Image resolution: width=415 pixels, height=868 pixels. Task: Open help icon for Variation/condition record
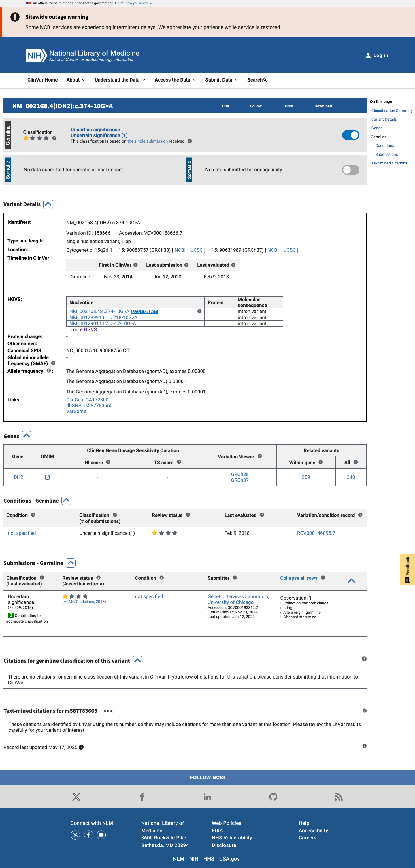(360, 515)
